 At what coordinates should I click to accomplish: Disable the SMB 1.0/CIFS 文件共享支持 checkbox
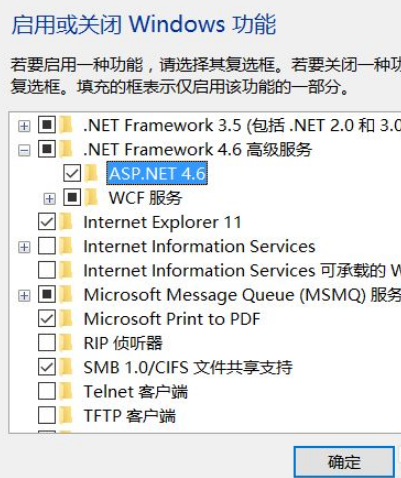coord(47,367)
